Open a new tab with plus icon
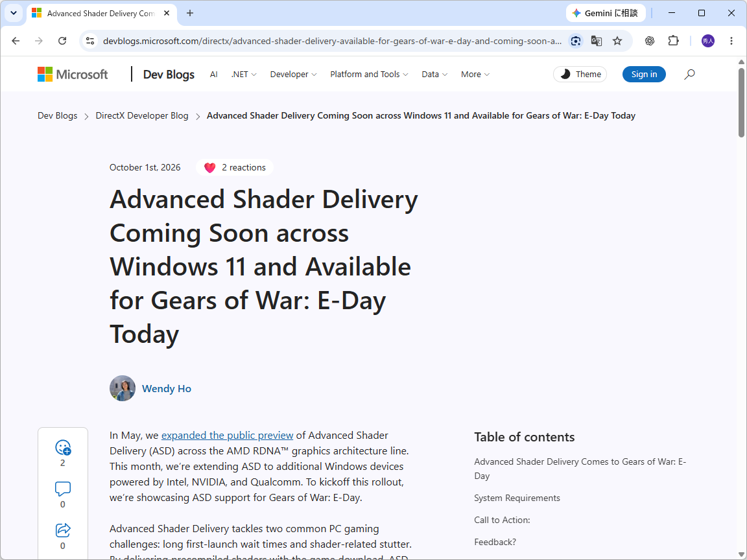Screen dimensions: 747x560 pyautogui.click(x=189, y=14)
